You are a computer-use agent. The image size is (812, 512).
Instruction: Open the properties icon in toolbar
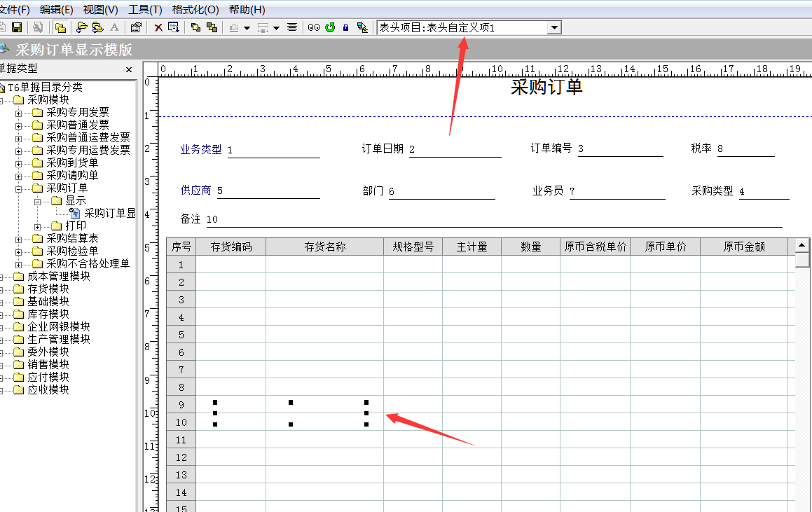click(136, 27)
